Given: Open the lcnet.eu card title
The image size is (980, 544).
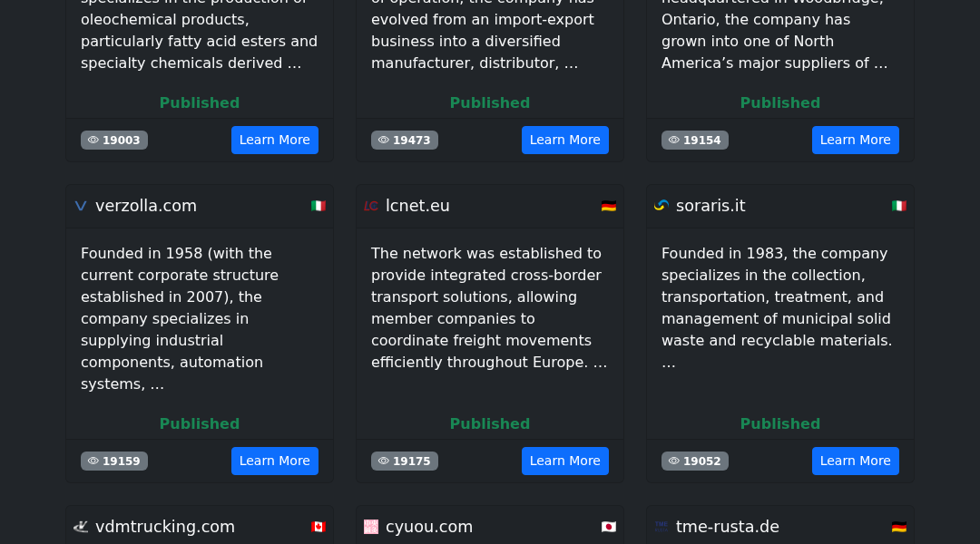Looking at the screenshot, I should point(417,206).
